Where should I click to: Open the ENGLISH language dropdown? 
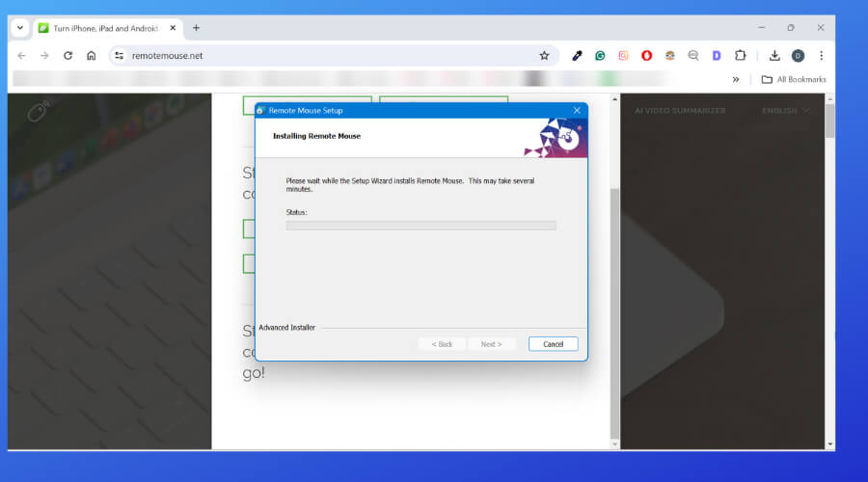click(785, 111)
